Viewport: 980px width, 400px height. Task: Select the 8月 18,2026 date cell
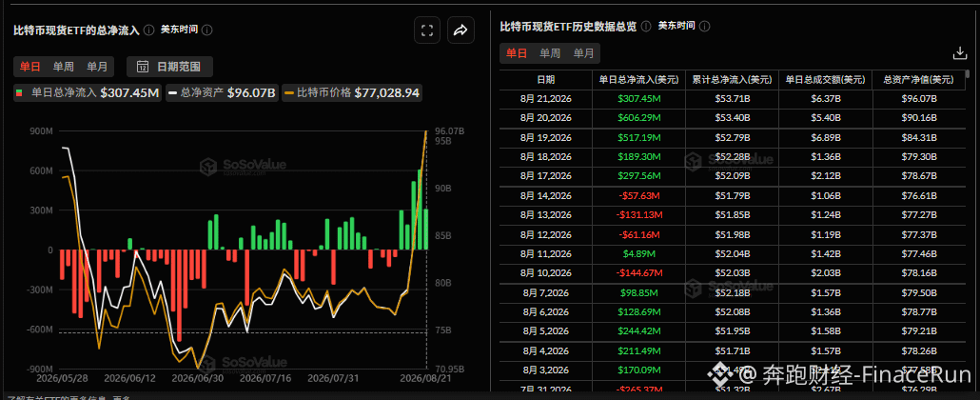click(545, 156)
